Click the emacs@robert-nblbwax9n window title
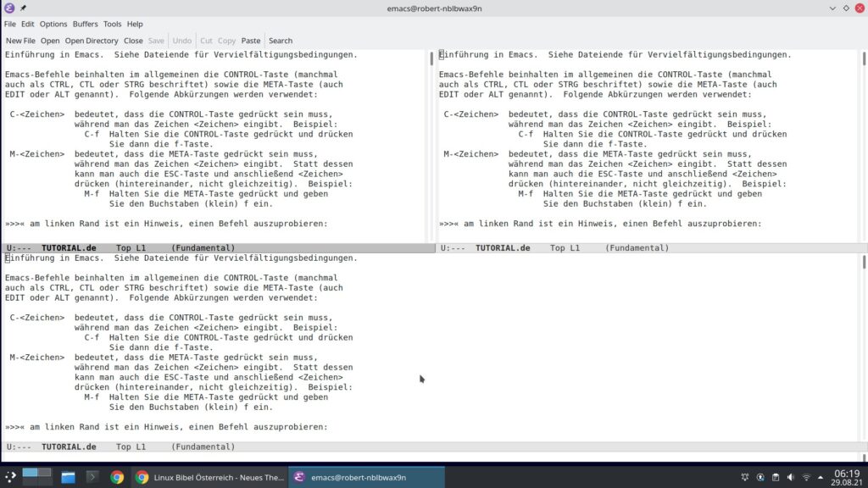 [434, 8]
